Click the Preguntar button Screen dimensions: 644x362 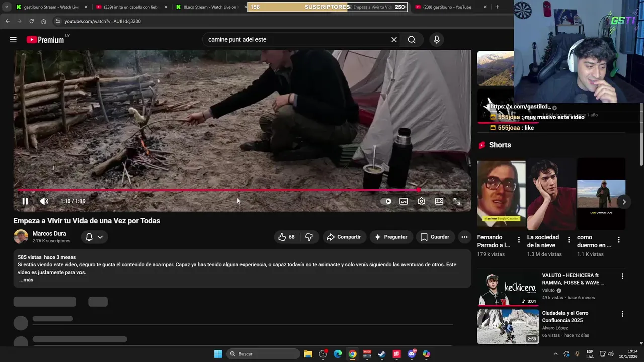[391, 237]
